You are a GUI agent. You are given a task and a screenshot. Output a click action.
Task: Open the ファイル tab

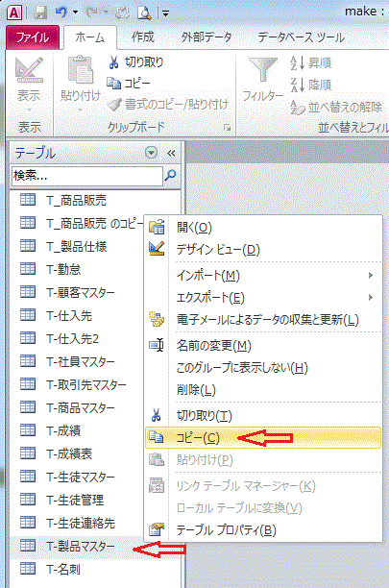(x=33, y=37)
